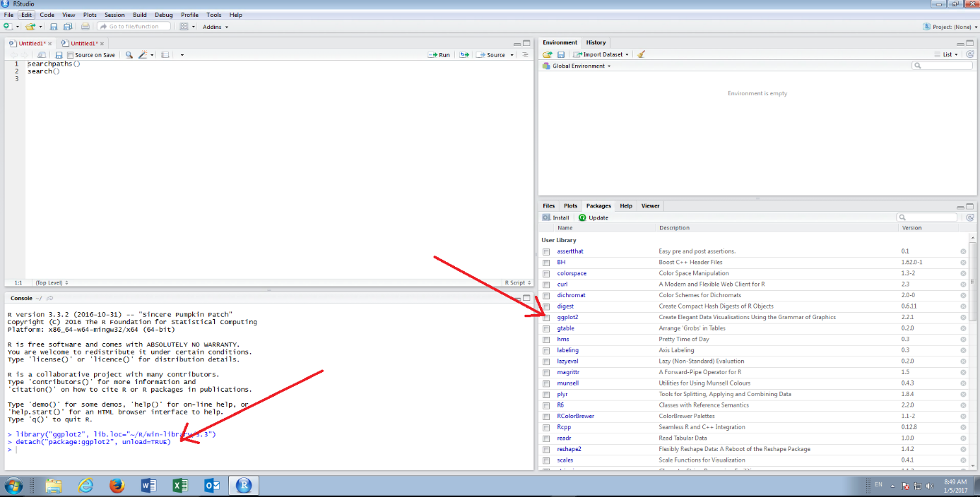Open the Global Environment dropdown

point(577,66)
